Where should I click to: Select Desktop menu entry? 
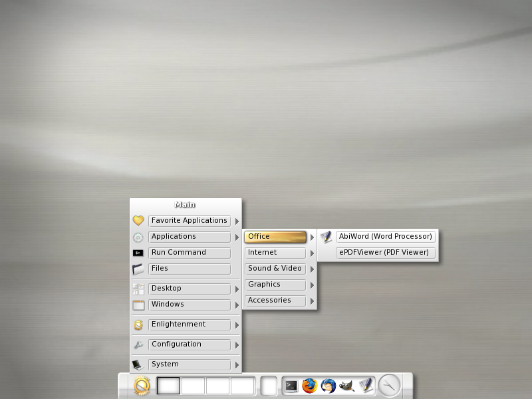(x=190, y=289)
